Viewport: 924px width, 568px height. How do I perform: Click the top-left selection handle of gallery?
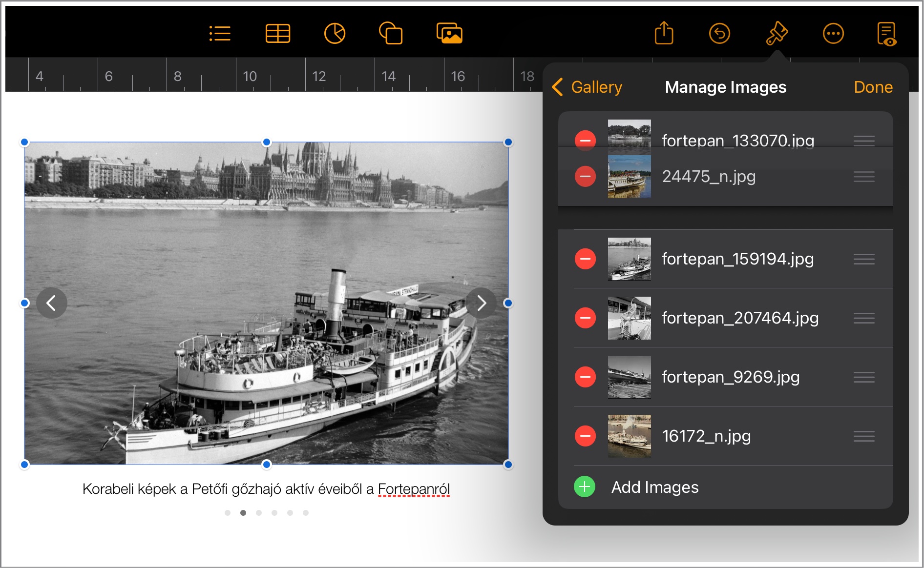tap(24, 142)
